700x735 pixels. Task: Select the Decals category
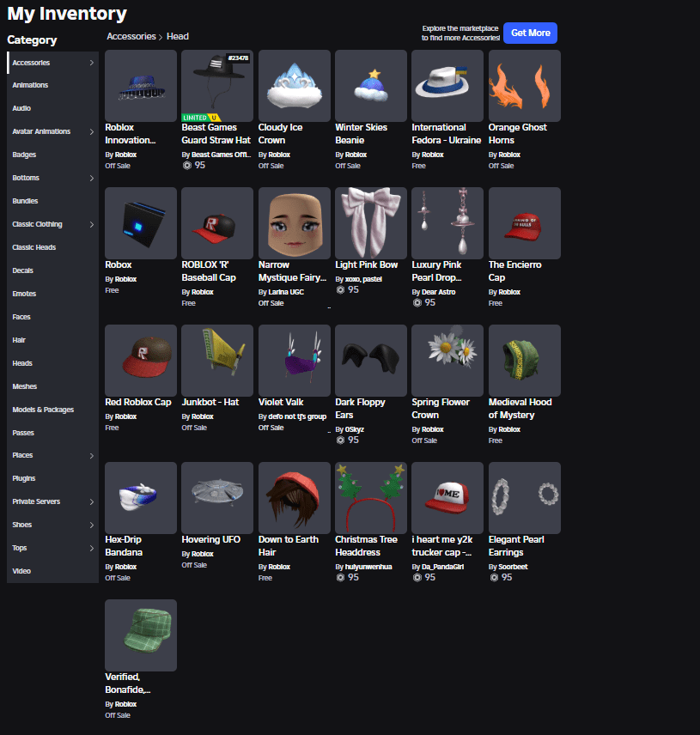[x=23, y=270]
